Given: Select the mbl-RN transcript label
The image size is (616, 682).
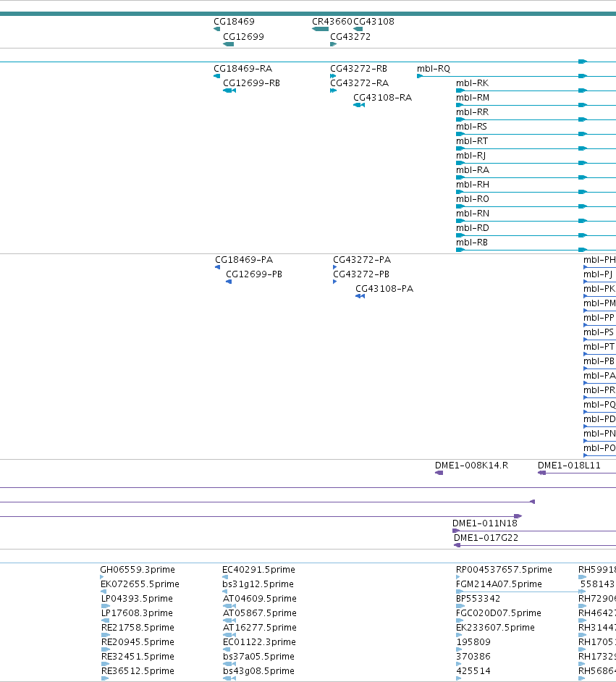Looking at the screenshot, I should tap(473, 213).
